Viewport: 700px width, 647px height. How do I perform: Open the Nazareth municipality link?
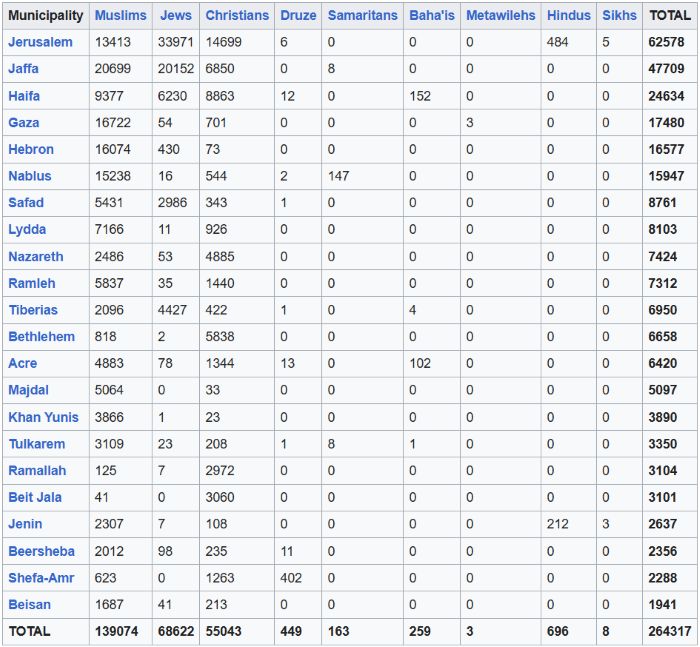[x=36, y=257]
